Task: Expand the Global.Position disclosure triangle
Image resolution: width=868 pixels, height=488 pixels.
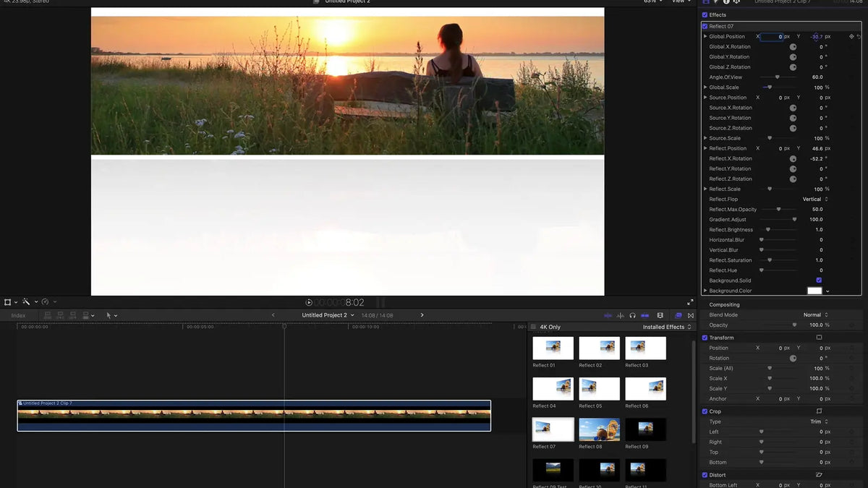Action: [x=705, y=36]
